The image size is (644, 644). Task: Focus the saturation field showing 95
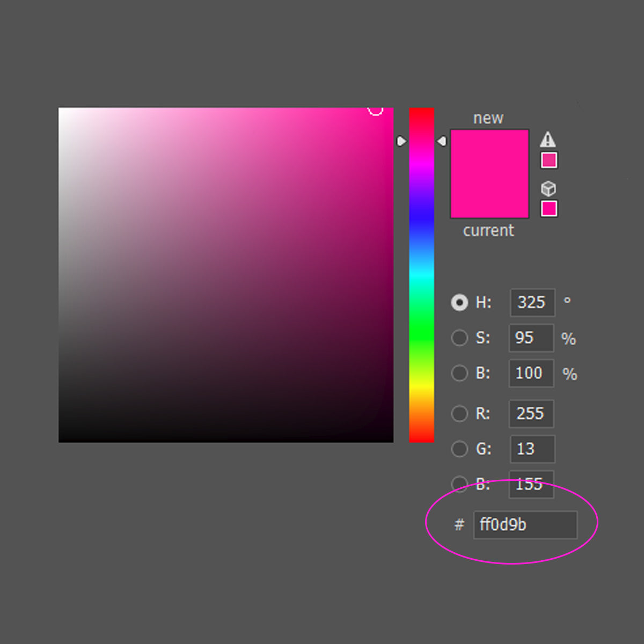(x=531, y=338)
